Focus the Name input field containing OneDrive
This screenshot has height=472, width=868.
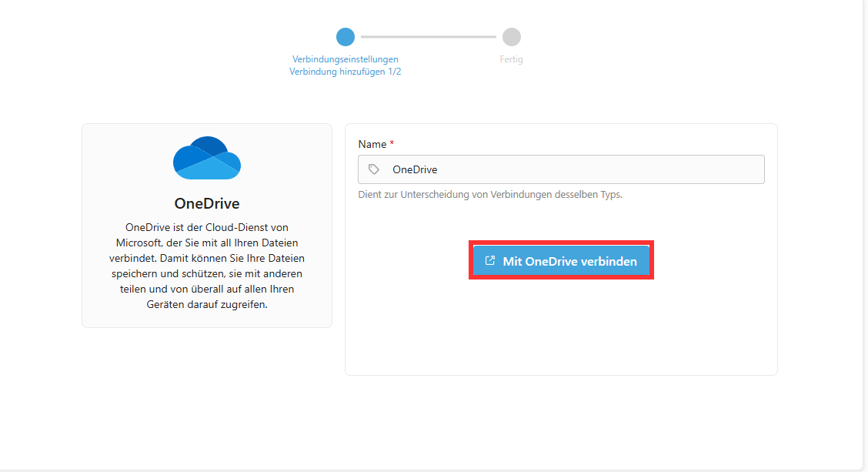point(561,169)
